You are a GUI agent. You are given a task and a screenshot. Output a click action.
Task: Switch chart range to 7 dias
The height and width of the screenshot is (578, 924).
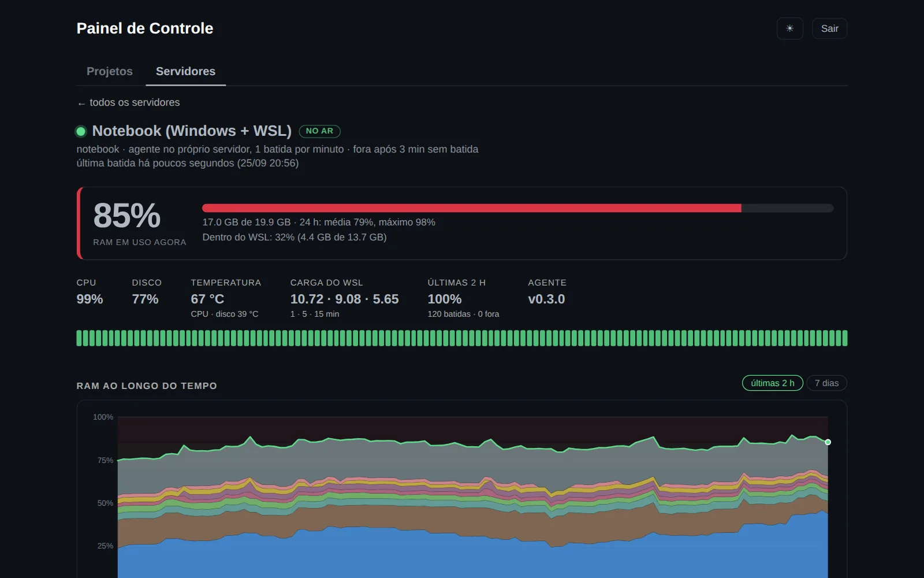[826, 383]
